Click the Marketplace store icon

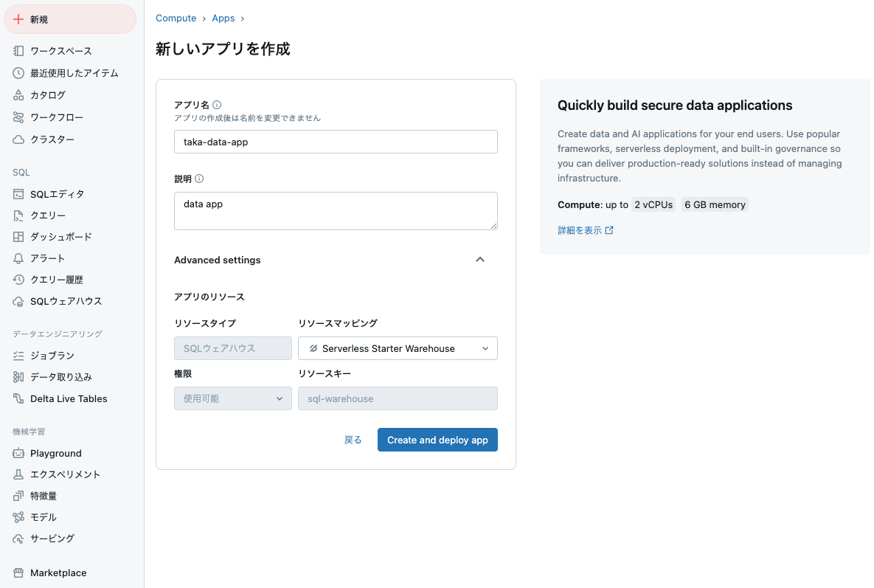(18, 573)
